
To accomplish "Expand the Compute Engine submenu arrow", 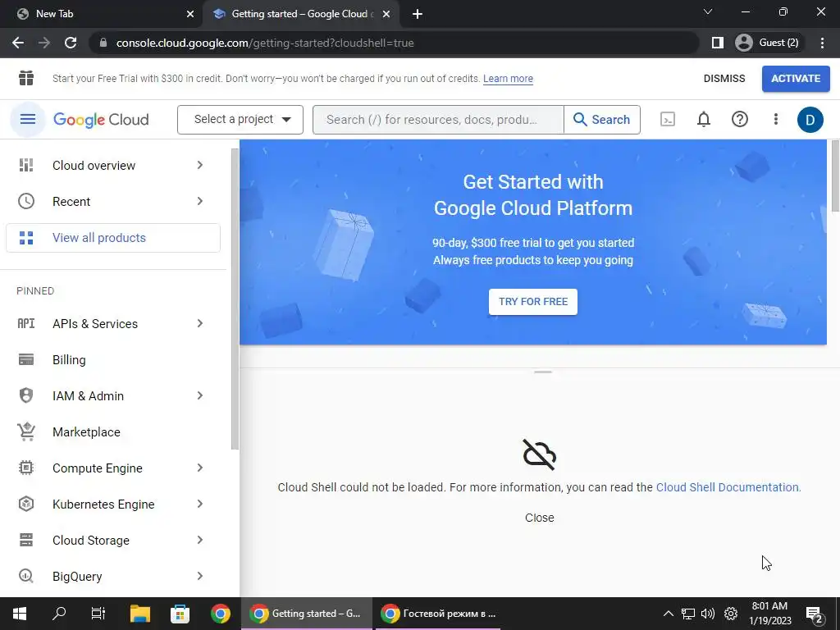I will click(200, 468).
